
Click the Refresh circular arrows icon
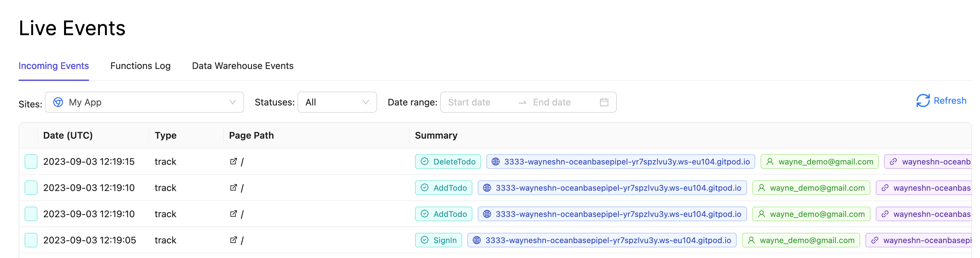click(x=923, y=101)
